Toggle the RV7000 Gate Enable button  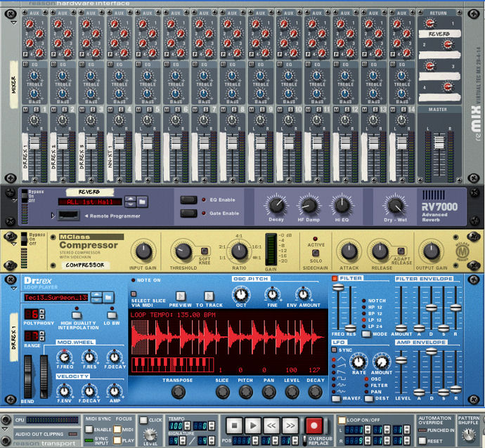[x=188, y=213]
